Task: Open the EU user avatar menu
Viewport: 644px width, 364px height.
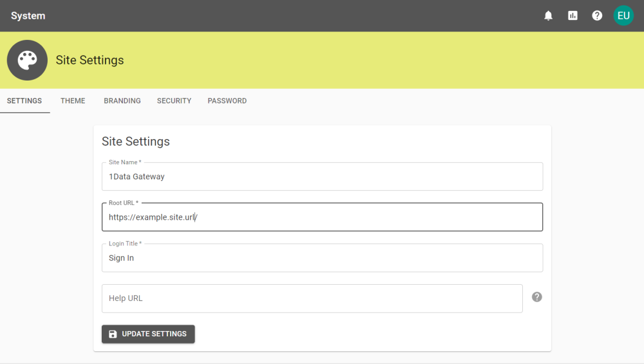Action: (623, 15)
